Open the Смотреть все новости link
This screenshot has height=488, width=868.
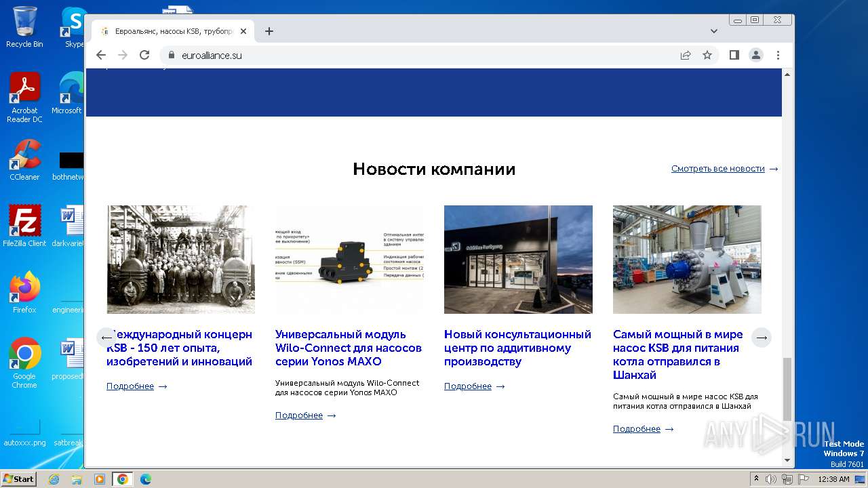[x=718, y=169]
